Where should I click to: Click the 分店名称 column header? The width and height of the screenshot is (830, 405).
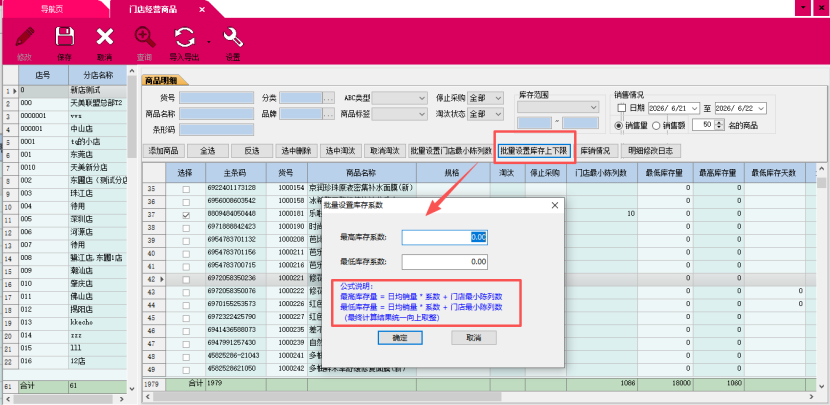[98, 75]
